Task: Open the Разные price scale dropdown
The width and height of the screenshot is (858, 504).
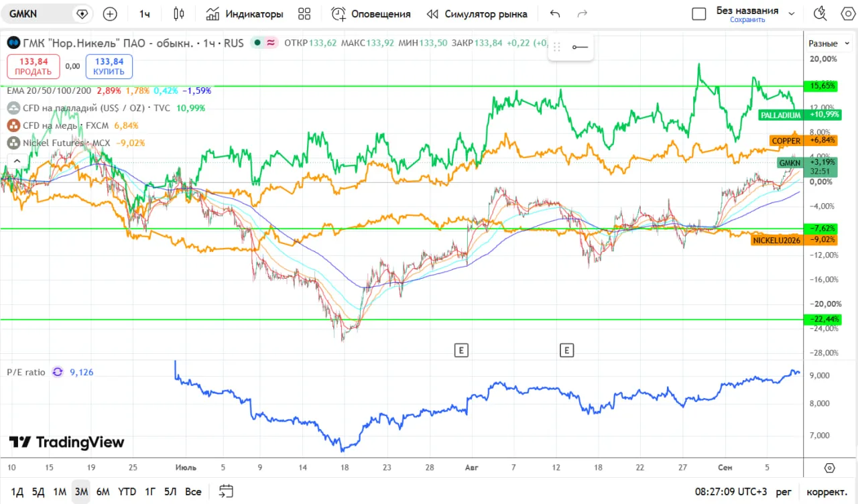Action: [828, 44]
